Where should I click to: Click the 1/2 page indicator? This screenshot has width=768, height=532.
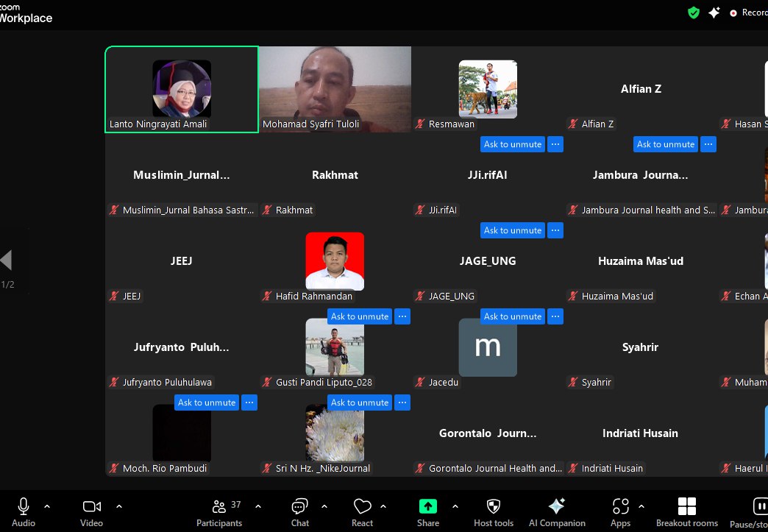[x=7, y=284]
